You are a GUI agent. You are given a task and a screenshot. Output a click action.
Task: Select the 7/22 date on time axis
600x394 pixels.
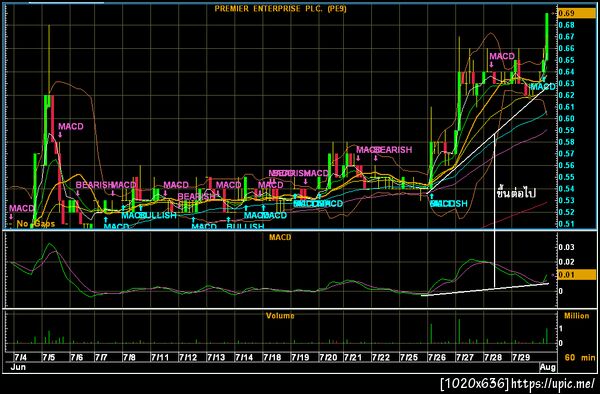tap(381, 358)
